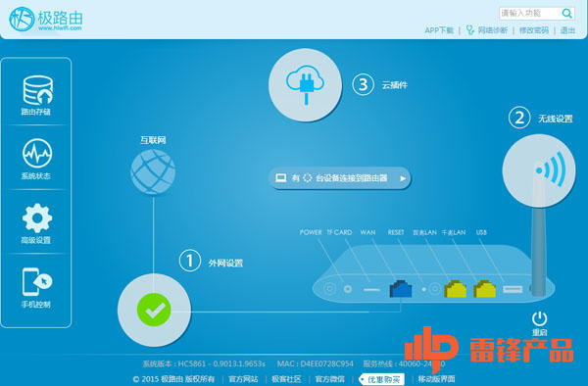Switch to 移动版界面 mobile interface
The image size is (588, 386).
436,379
